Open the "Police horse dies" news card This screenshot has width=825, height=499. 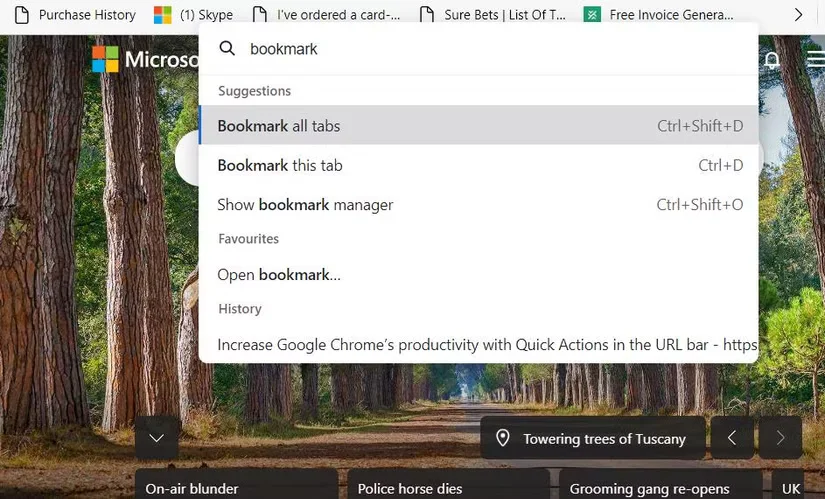point(449,484)
